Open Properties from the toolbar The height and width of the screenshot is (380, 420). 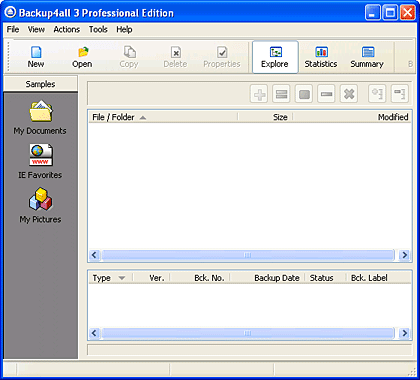click(x=222, y=57)
